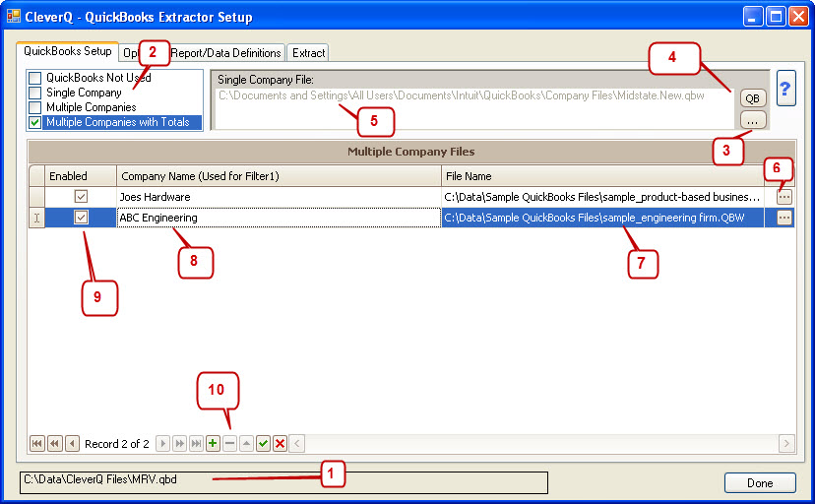Image resolution: width=815 pixels, height=504 pixels.
Task: Click the blue question mark help icon
Action: 786,88
